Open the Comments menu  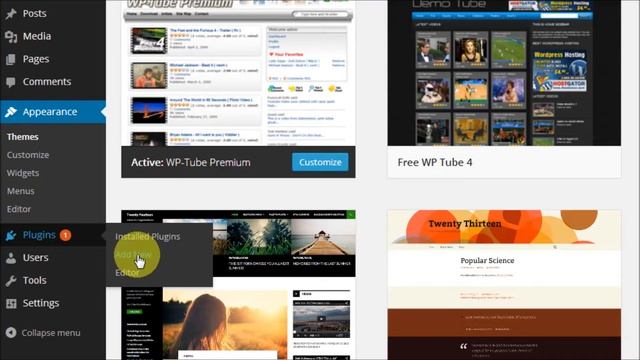coord(47,82)
